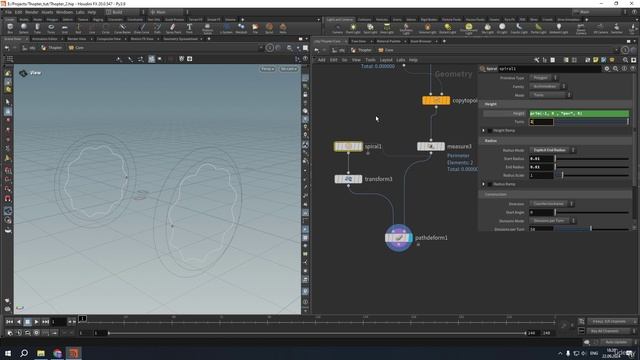Click the spiral1 node name field
This screenshot has height=360, width=640.
coord(549,69)
